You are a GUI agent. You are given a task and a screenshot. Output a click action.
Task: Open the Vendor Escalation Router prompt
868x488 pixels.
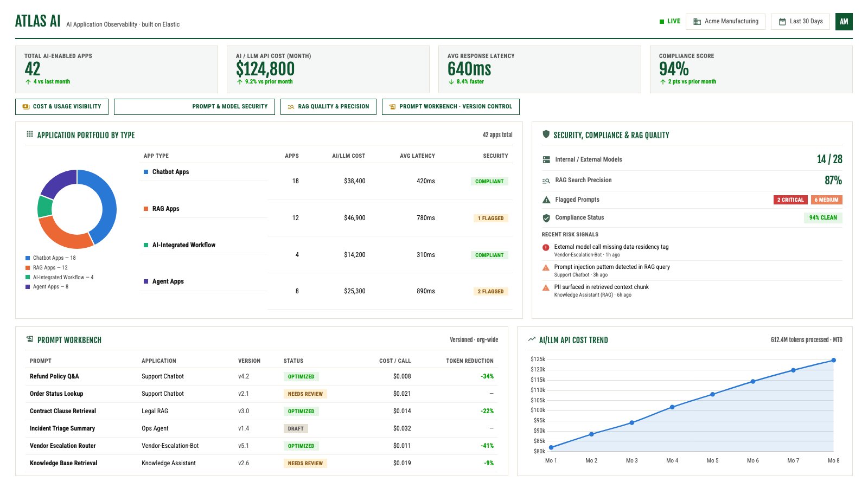[x=63, y=446]
